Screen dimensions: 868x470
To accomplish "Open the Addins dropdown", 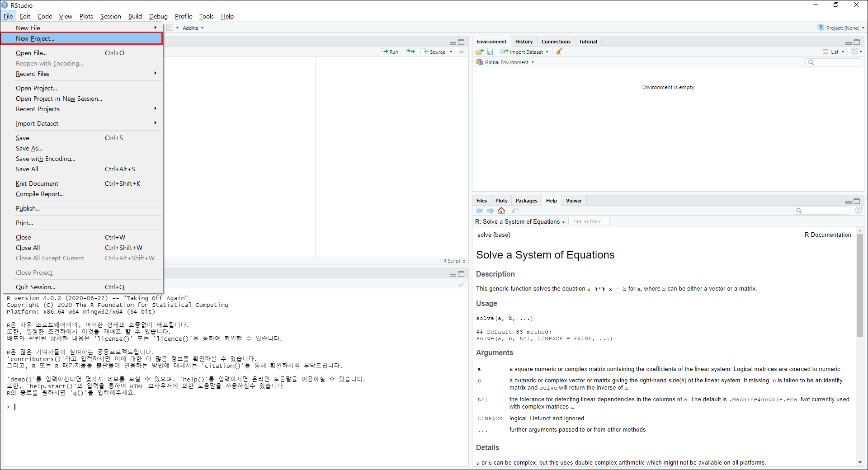I will tap(193, 28).
